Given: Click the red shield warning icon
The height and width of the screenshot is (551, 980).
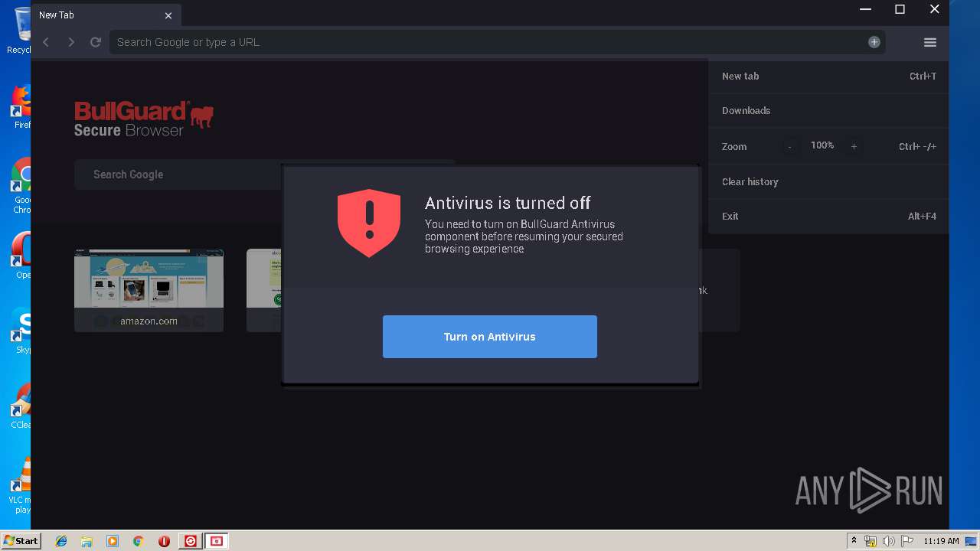Looking at the screenshot, I should point(369,223).
